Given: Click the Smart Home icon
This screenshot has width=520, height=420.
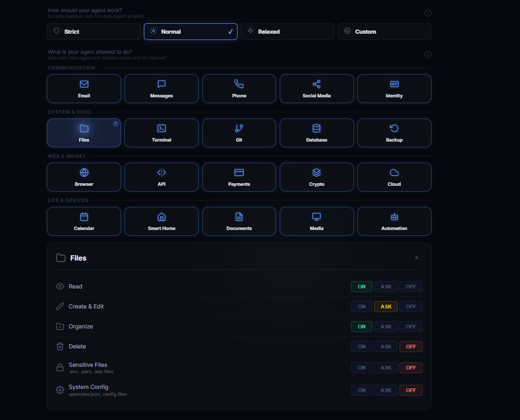Looking at the screenshot, I should point(161,221).
